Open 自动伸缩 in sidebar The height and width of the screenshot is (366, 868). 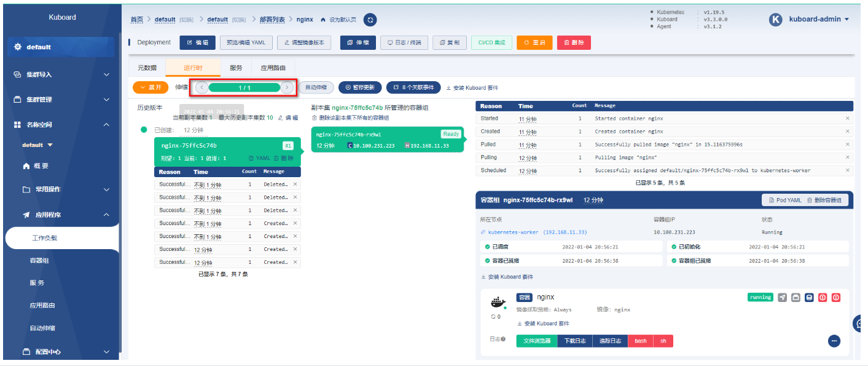point(42,328)
